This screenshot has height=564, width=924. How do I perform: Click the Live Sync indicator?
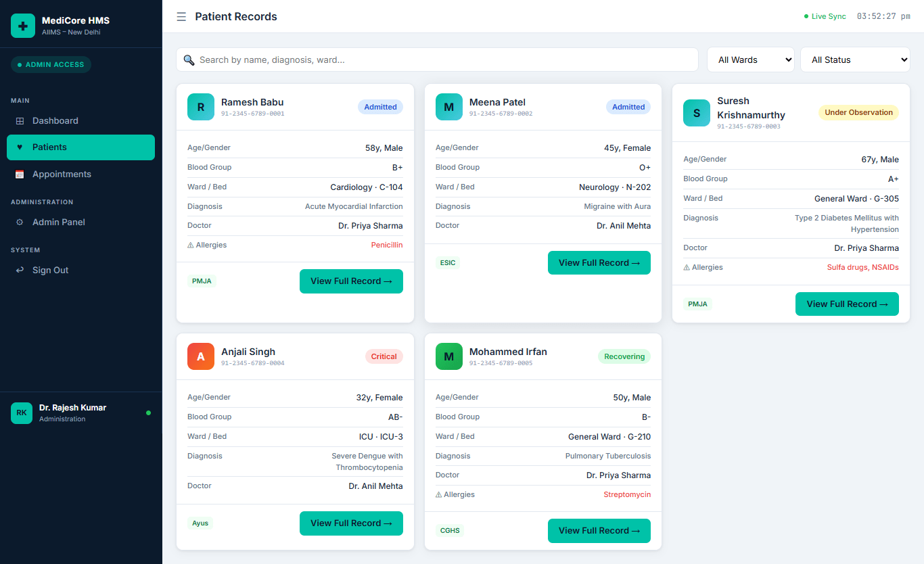pos(825,16)
